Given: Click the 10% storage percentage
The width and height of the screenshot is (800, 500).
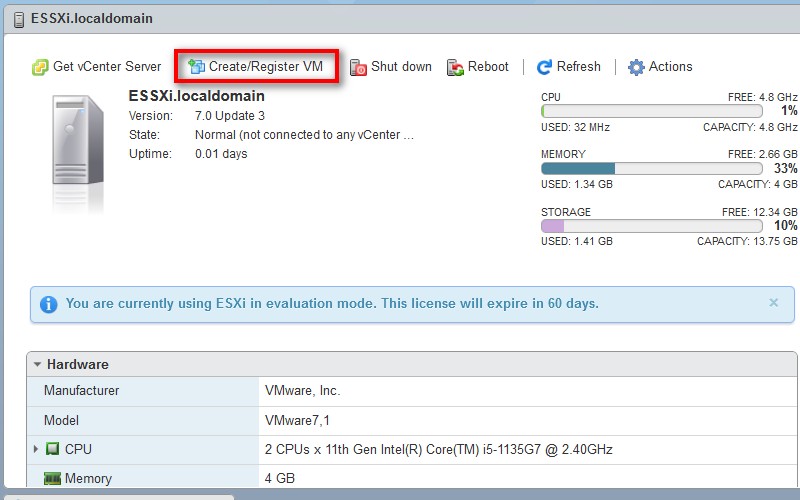Looking at the screenshot, I should click(x=786, y=226).
